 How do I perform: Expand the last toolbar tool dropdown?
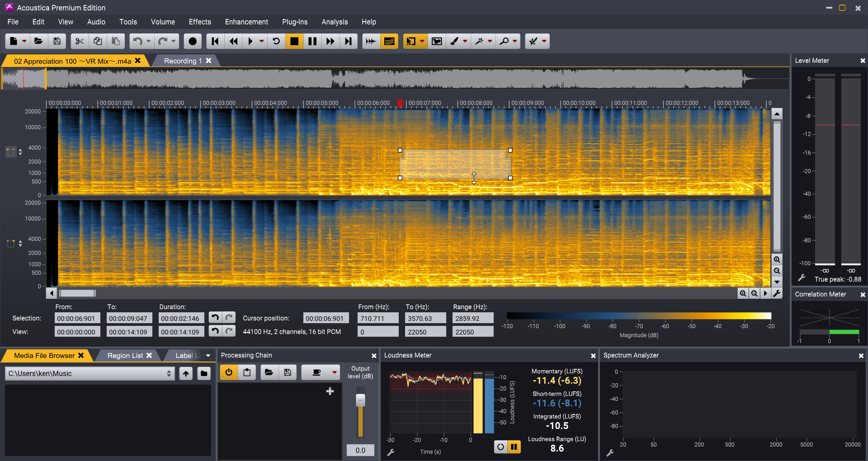544,41
